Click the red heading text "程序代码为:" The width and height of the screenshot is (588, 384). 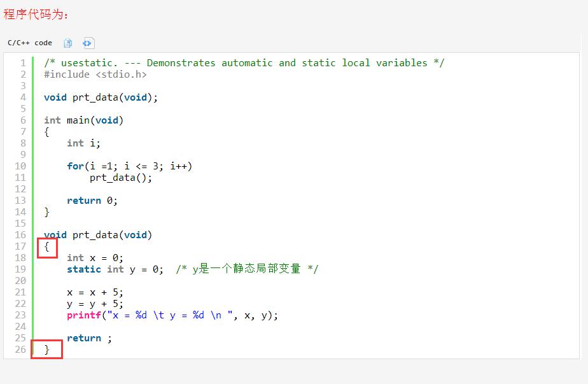[x=36, y=14]
